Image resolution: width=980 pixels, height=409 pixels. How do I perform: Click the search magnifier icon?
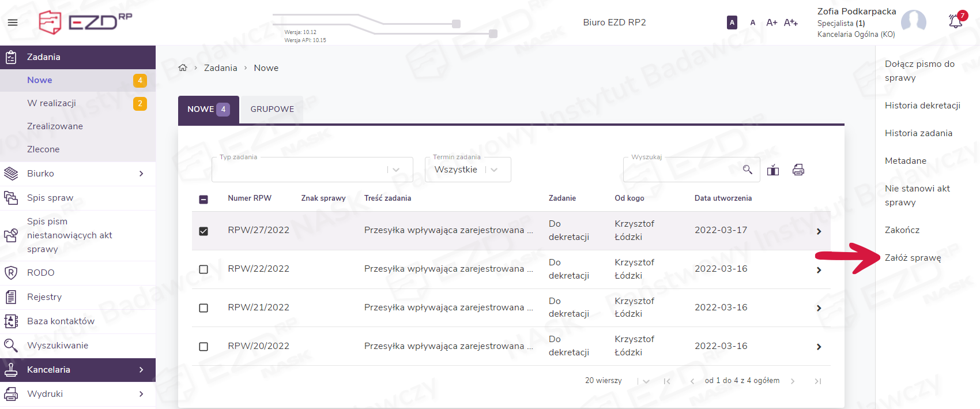point(747,170)
